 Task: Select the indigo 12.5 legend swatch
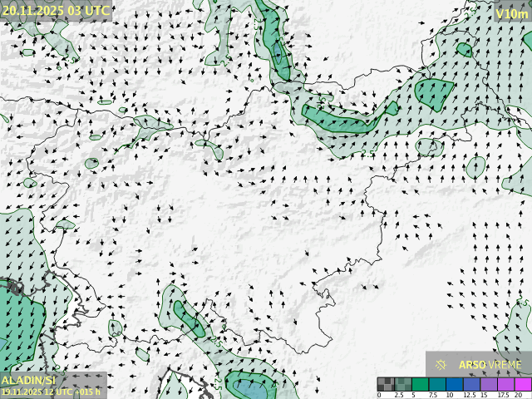(x=471, y=384)
